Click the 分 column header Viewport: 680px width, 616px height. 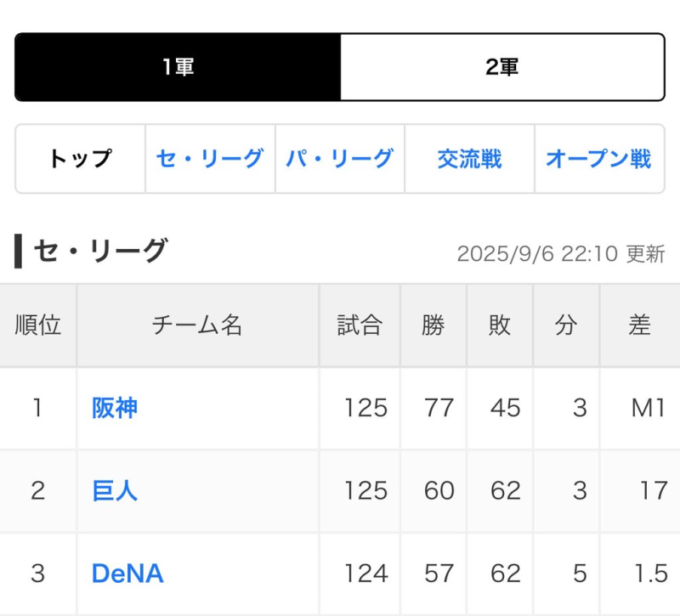[566, 325]
